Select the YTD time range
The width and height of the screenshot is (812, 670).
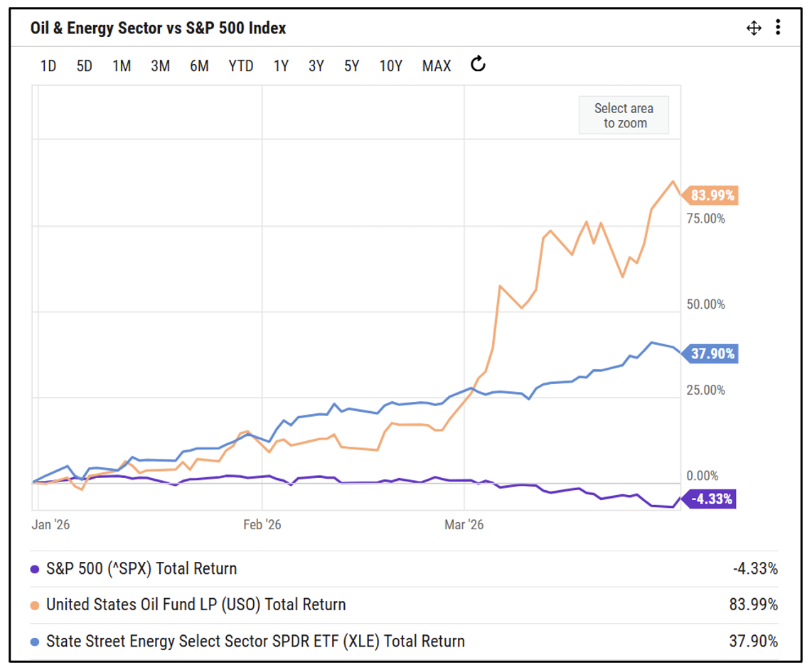pyautogui.click(x=241, y=66)
